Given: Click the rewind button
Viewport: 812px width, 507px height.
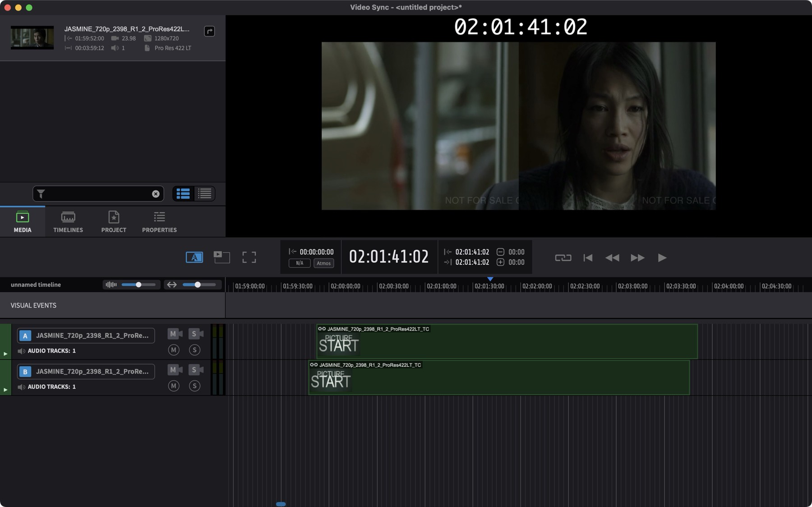Looking at the screenshot, I should (x=612, y=258).
